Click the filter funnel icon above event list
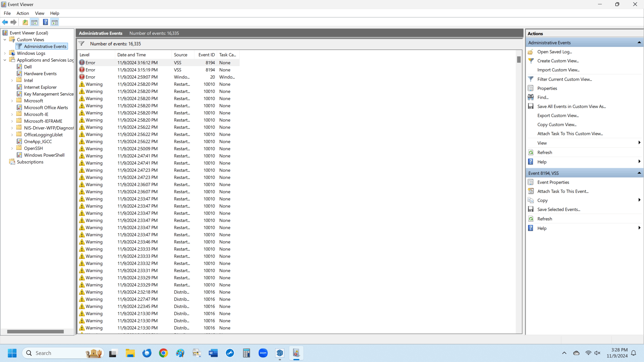The width and height of the screenshot is (644, 362). point(82,43)
